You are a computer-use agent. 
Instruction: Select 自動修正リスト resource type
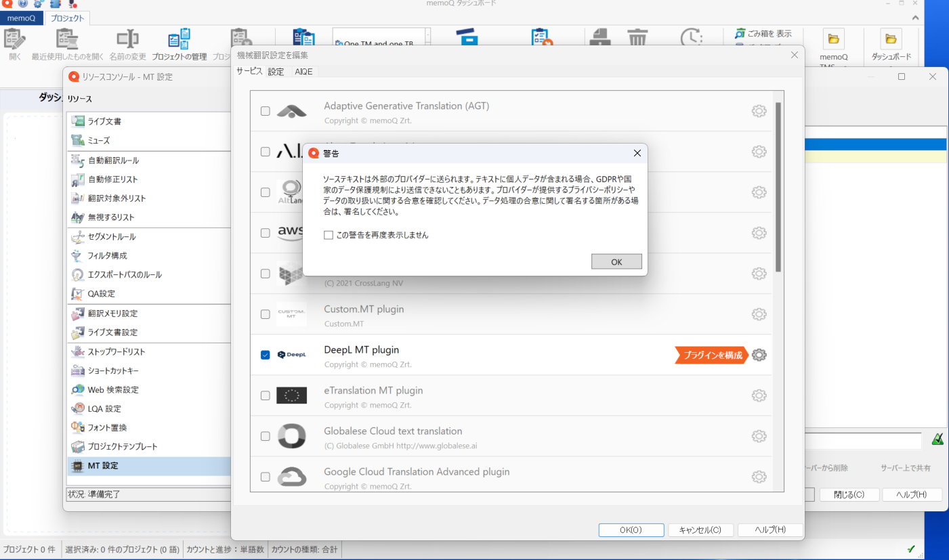coord(149,179)
